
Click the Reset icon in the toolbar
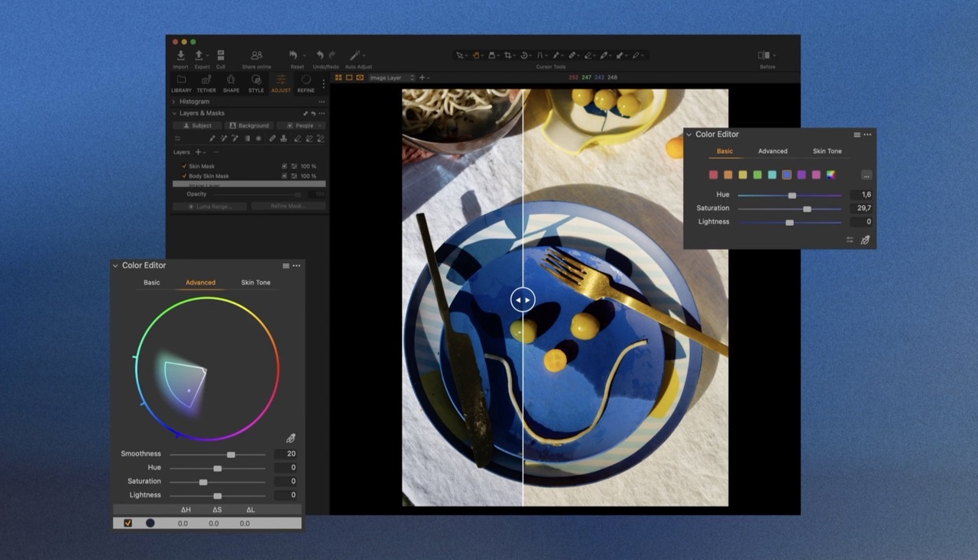293,56
